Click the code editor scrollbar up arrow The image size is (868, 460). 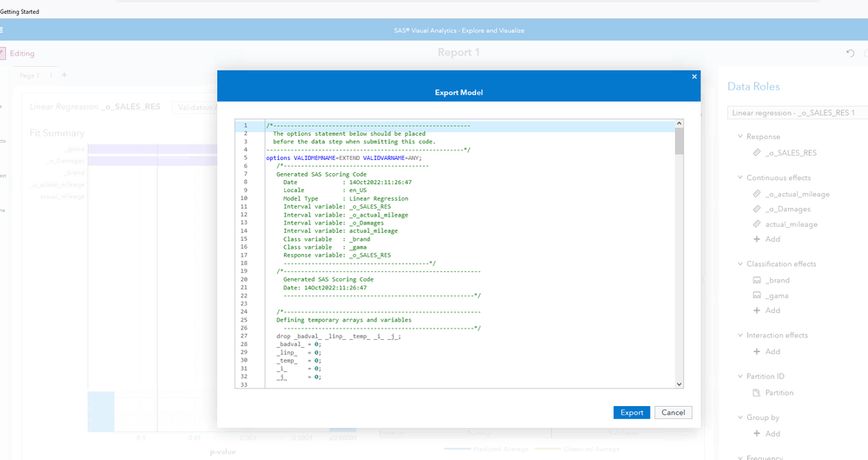coord(679,123)
